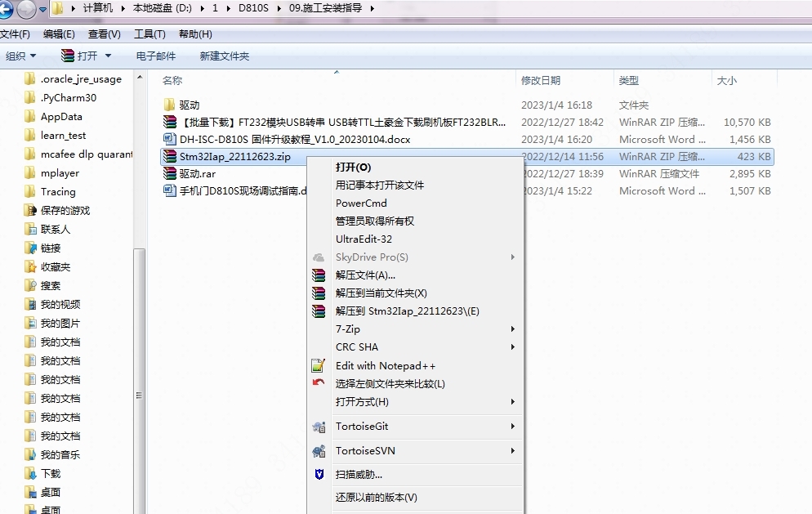The width and height of the screenshot is (812, 514).
Task: Click the TortoiseSVN icon in context menu
Action: pyautogui.click(x=319, y=451)
